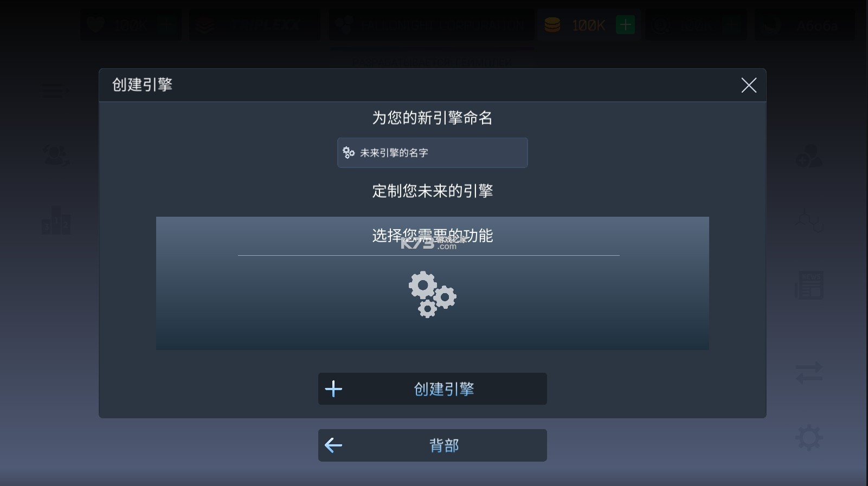The width and height of the screenshot is (868, 486).
Task: Click the 创建引擎 button
Action: [x=432, y=388]
